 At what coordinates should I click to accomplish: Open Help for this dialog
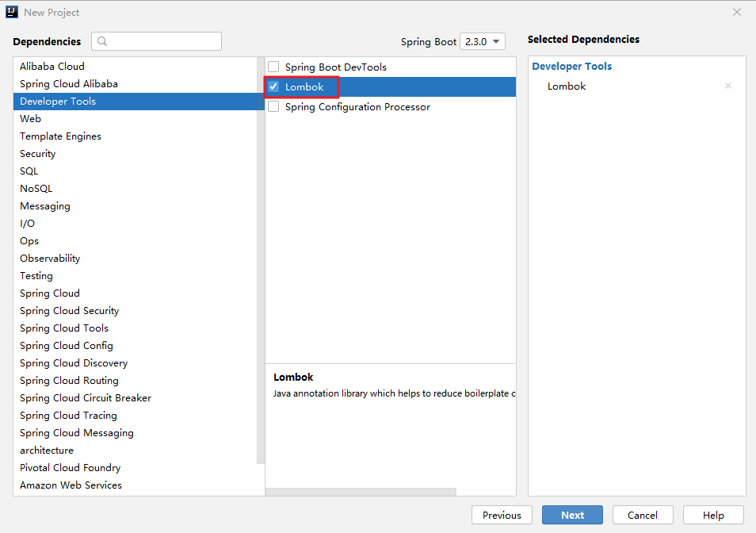(713, 515)
